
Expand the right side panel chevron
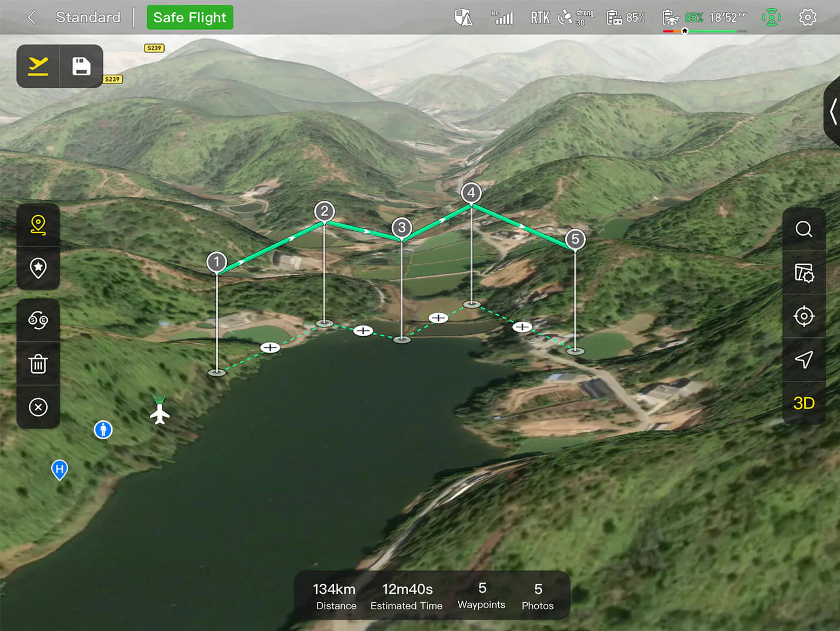(x=833, y=112)
